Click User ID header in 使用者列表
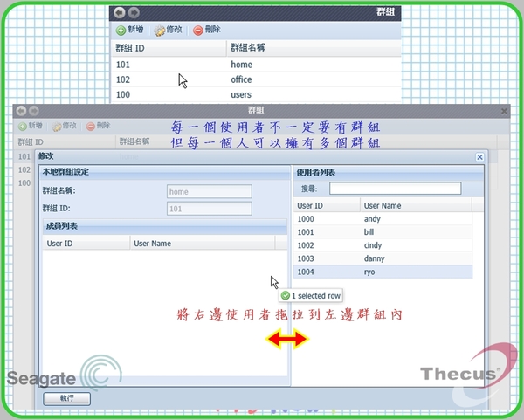The image size is (524, 420). [327, 205]
